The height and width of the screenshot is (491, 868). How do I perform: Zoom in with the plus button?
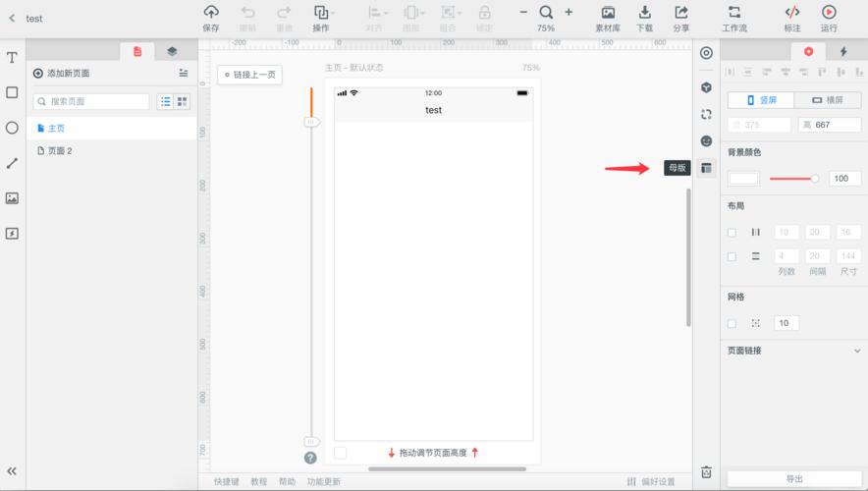pyautogui.click(x=569, y=12)
